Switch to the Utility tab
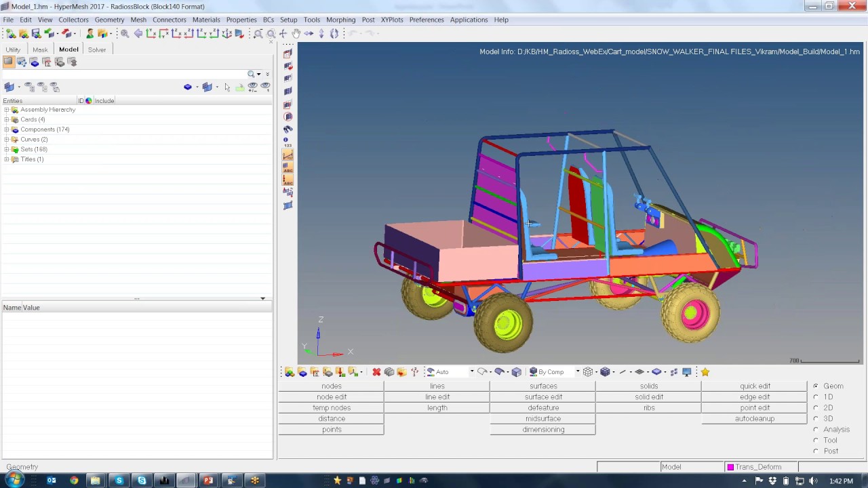Viewport: 868px width, 488px height. pos(13,49)
